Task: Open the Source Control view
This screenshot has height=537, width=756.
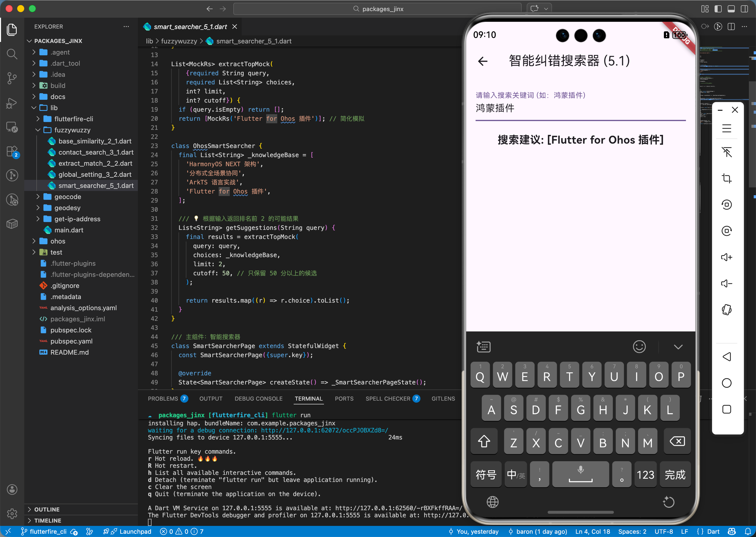Action: [12, 78]
